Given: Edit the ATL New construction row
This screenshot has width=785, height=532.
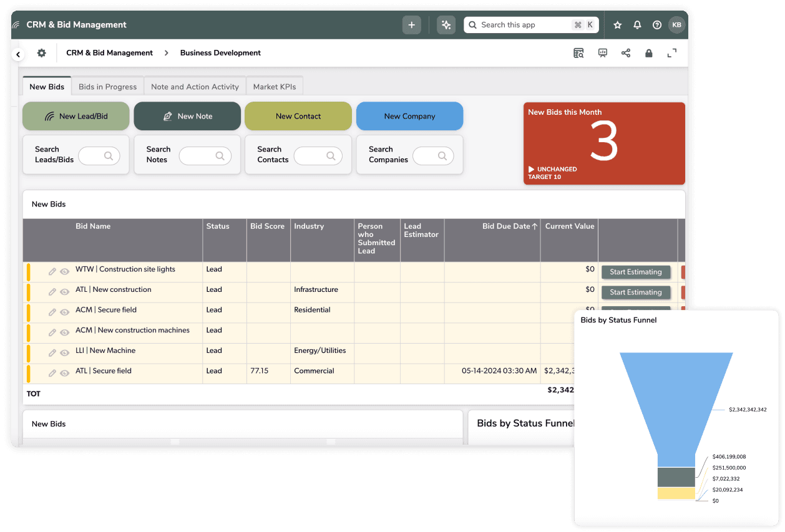Looking at the screenshot, I should (x=52, y=292).
